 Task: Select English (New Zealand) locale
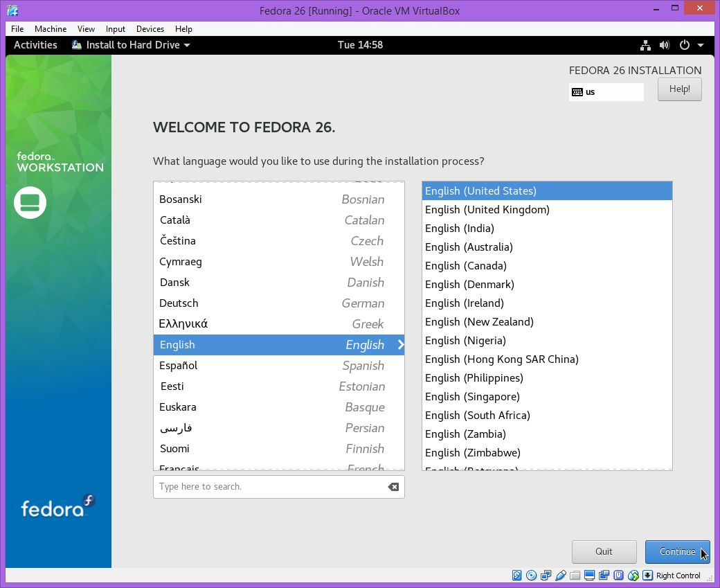pyautogui.click(x=547, y=321)
